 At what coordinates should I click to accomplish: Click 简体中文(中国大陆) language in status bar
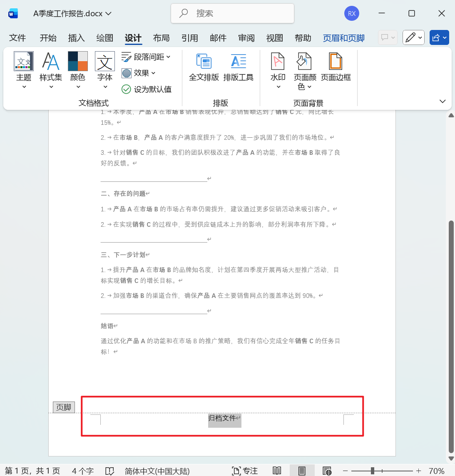(x=157, y=471)
